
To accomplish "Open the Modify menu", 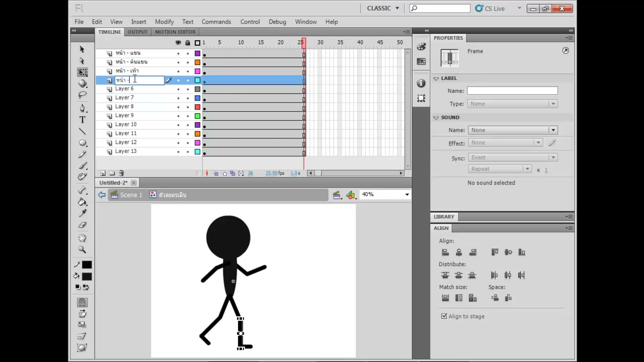I will pyautogui.click(x=164, y=22).
